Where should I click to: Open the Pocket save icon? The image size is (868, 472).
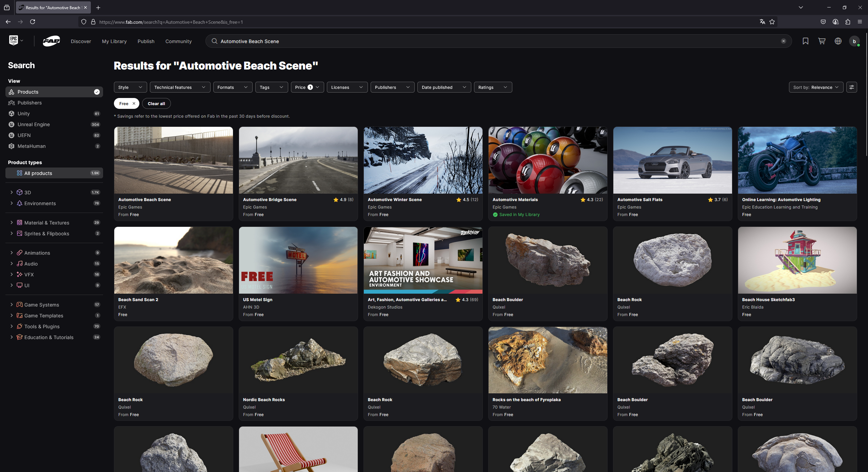tap(823, 22)
